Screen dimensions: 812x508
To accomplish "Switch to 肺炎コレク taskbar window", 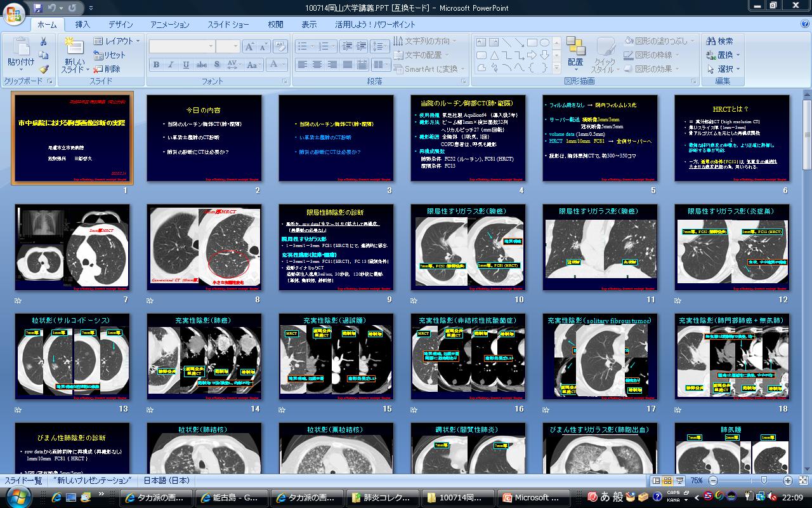I will 383,497.
